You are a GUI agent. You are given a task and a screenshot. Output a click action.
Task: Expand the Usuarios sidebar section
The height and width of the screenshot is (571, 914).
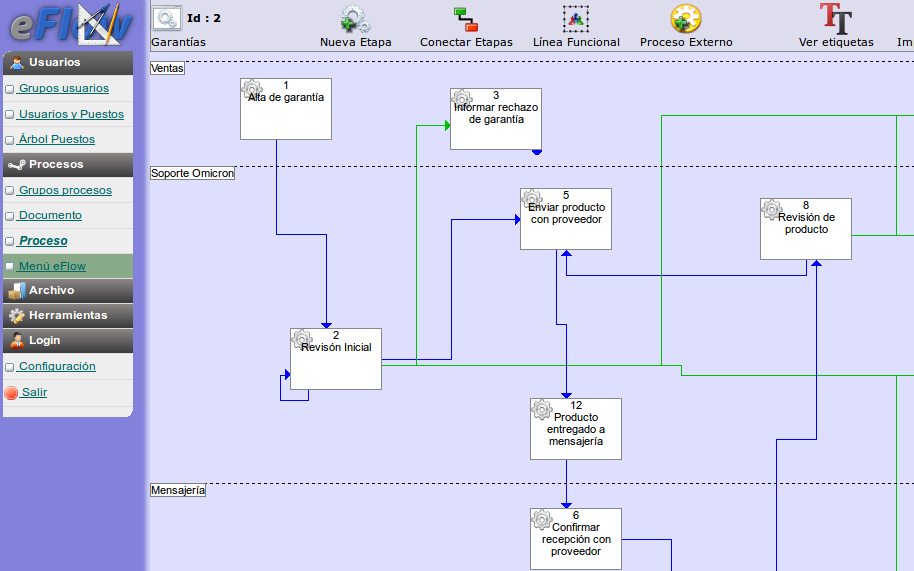point(67,63)
